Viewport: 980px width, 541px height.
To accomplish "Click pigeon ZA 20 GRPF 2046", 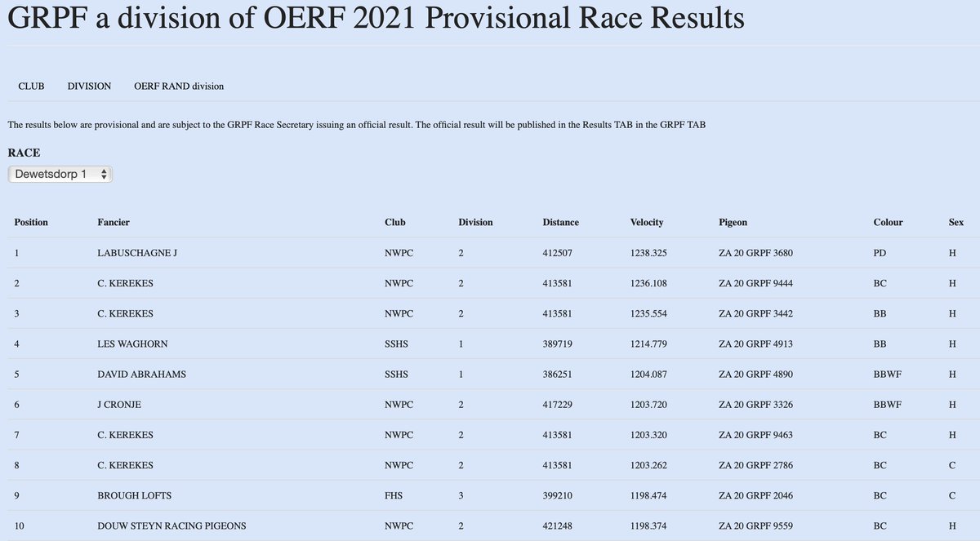I will [x=755, y=496].
